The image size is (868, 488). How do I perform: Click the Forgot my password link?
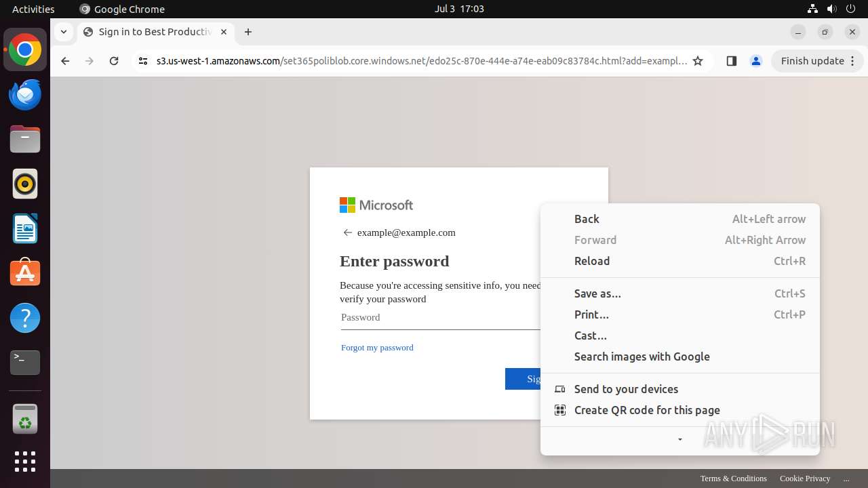377,348
